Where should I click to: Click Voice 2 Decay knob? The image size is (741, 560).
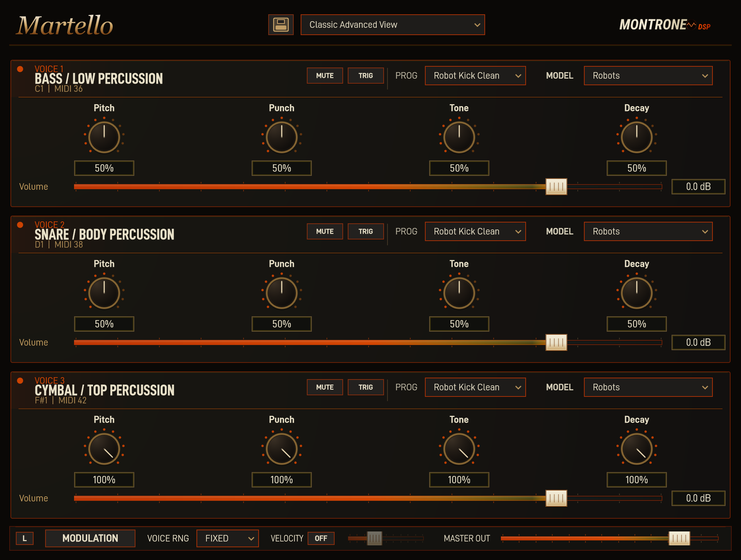coord(637,293)
